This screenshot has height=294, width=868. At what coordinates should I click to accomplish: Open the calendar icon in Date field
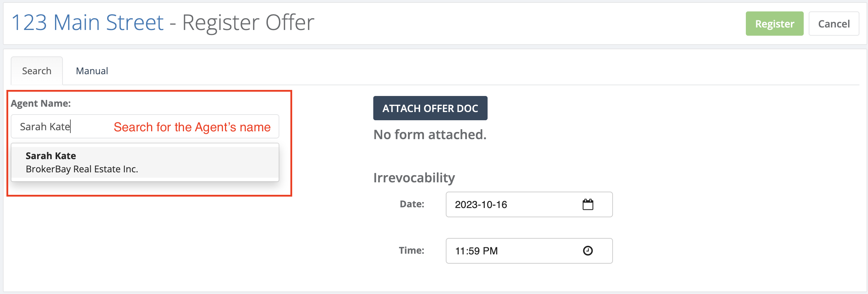point(588,204)
